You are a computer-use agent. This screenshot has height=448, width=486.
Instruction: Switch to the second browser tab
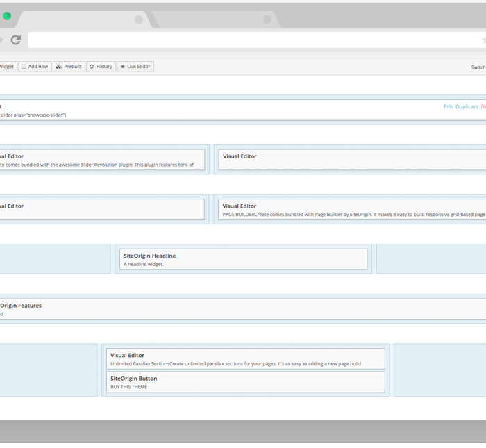pyautogui.click(x=217, y=19)
